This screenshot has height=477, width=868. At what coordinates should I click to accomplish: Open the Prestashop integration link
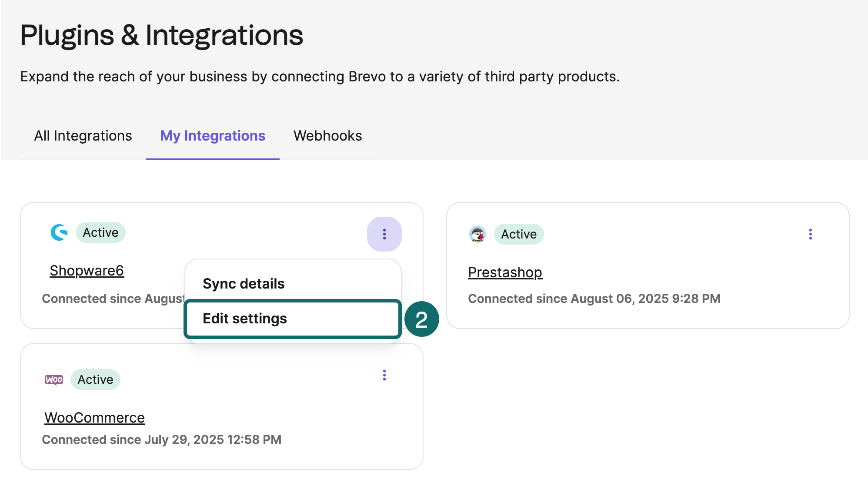click(505, 272)
